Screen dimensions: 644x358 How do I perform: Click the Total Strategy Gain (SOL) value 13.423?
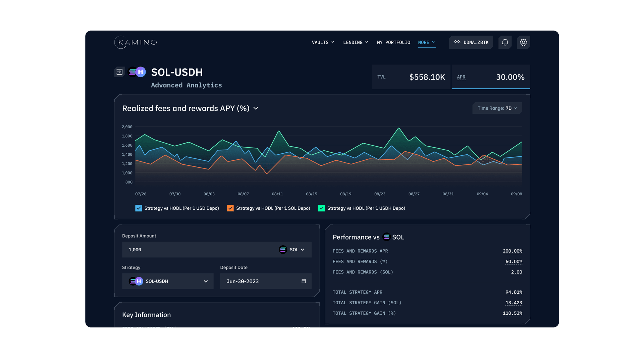click(514, 303)
